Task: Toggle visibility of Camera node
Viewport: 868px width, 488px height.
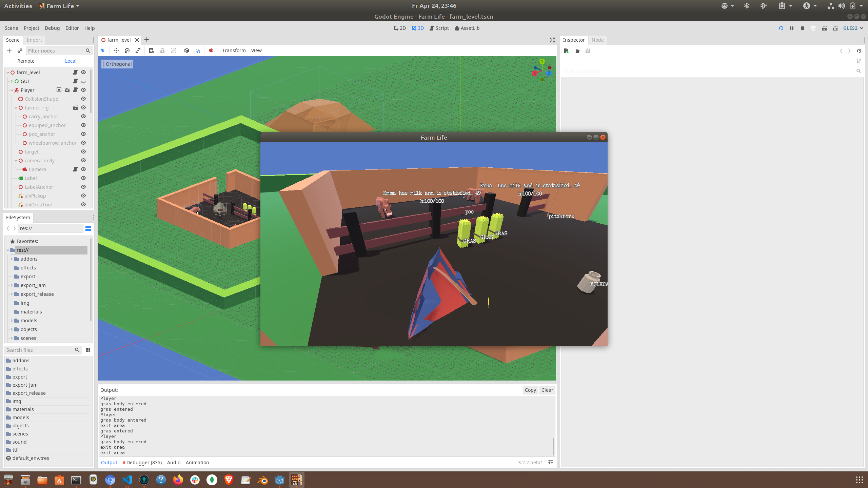Action: coord(83,169)
